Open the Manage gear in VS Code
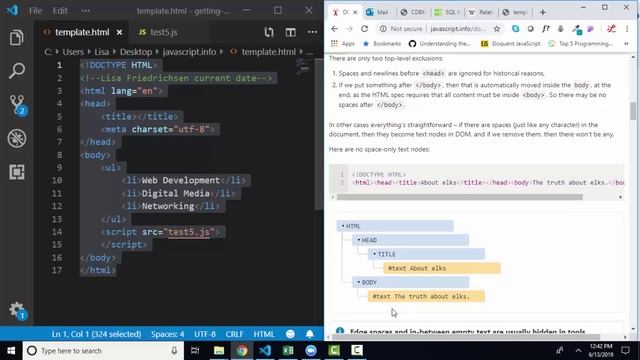This screenshot has height=360, width=640. pyautogui.click(x=17, y=310)
